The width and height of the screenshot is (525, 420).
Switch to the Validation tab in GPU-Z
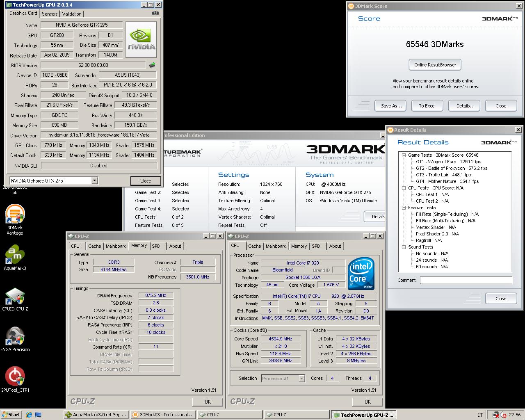(72, 14)
